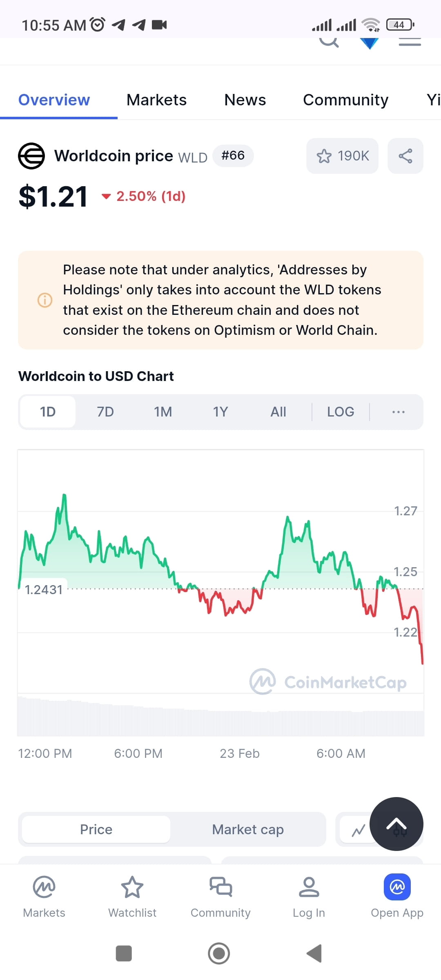Add Worldcoin to watchlist via the 190K star
The image size is (441, 980).
(342, 156)
